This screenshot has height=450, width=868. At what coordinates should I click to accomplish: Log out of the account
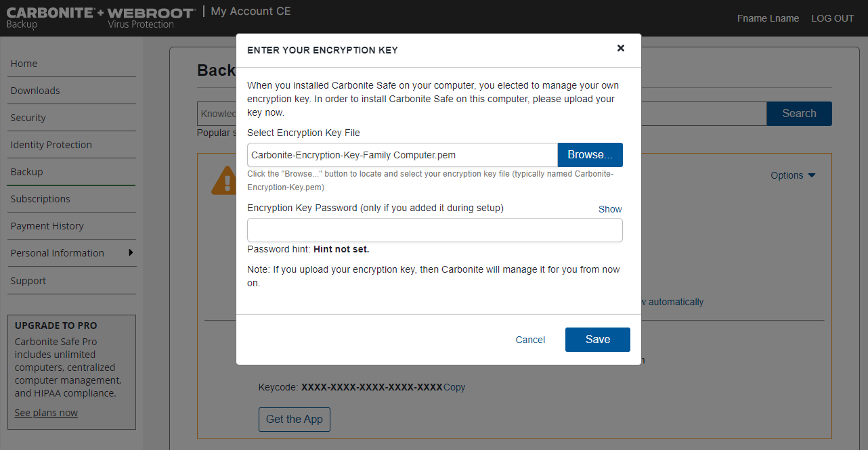click(x=833, y=18)
